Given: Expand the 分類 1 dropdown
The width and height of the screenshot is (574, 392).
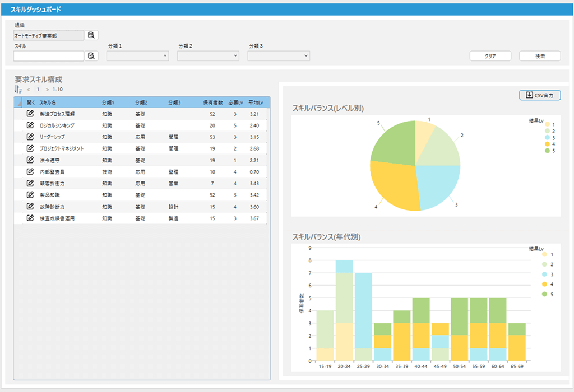Looking at the screenshot, I should coord(137,56).
